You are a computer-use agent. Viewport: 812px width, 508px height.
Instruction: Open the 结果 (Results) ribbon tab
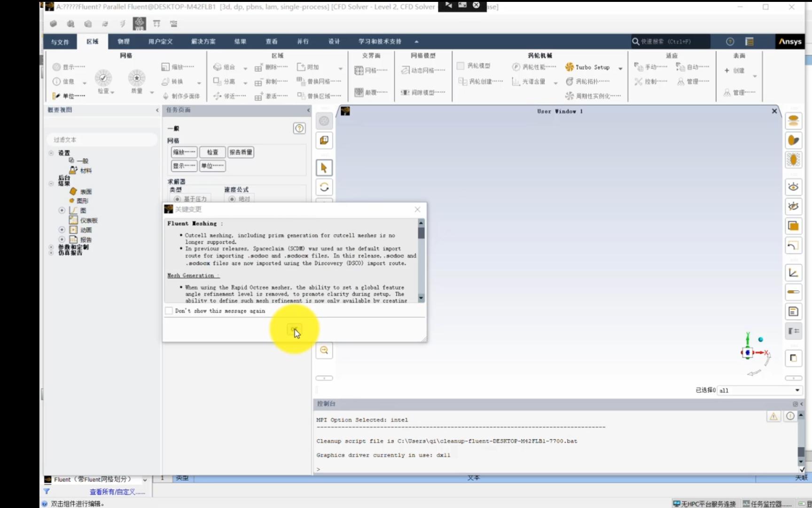coord(241,41)
